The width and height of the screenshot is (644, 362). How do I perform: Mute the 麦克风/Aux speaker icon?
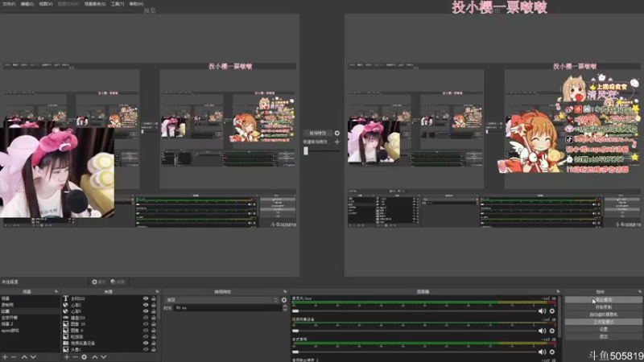tap(542, 311)
